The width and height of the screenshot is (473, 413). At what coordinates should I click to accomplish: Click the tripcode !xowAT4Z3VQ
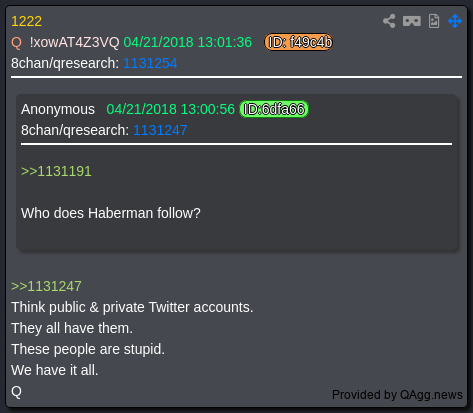(74, 42)
